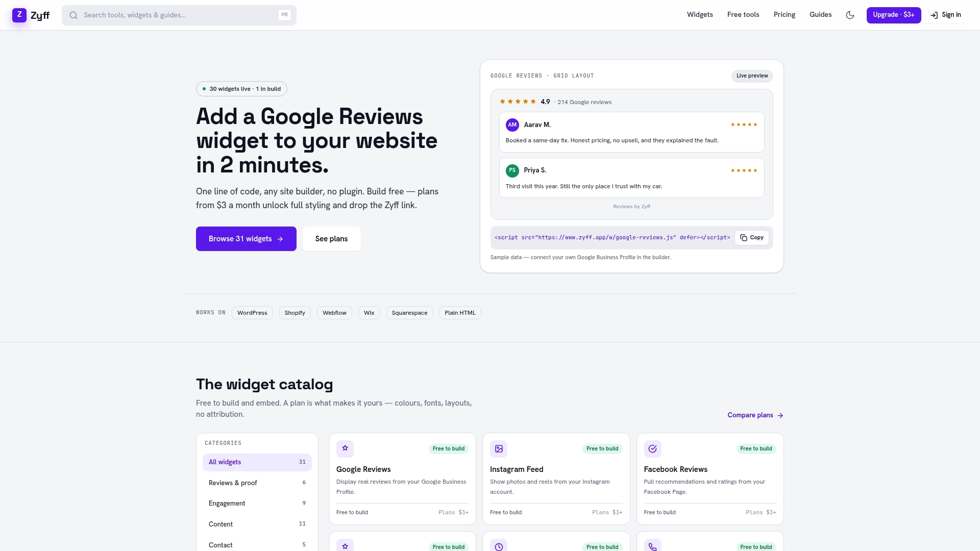Click the Plain HTML platform chip
This screenshot has width=980, height=551.
click(x=460, y=313)
